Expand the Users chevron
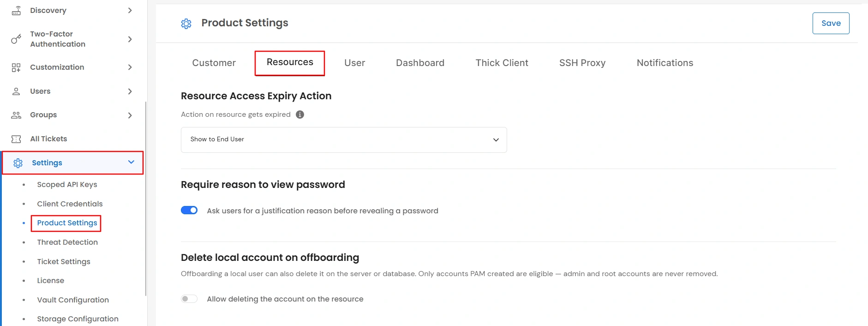Viewport: 868px width, 326px height. click(130, 91)
